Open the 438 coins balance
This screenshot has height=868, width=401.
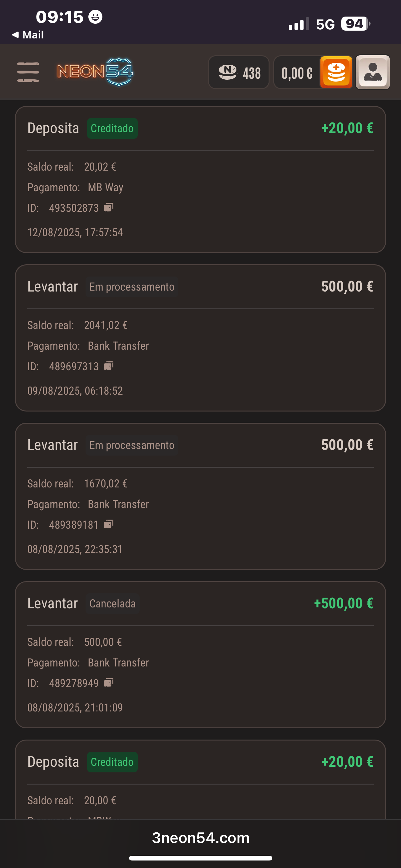click(239, 72)
